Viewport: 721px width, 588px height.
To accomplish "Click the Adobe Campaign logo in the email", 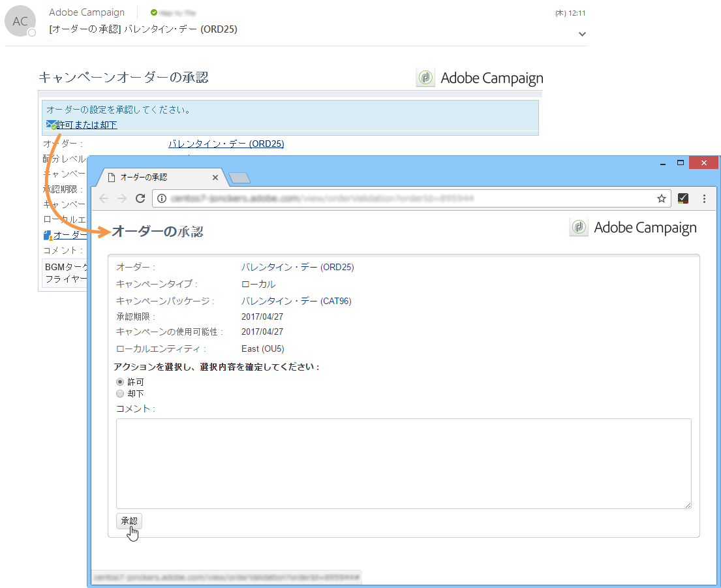I will tap(480, 78).
